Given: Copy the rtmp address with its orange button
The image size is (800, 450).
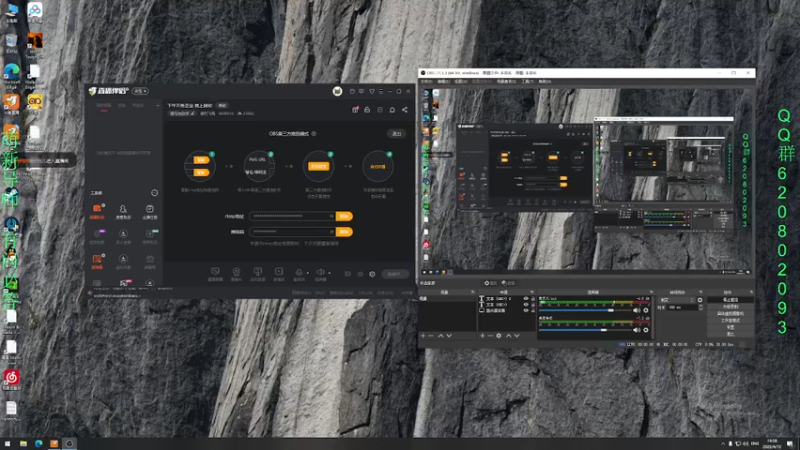Looking at the screenshot, I should [x=344, y=216].
